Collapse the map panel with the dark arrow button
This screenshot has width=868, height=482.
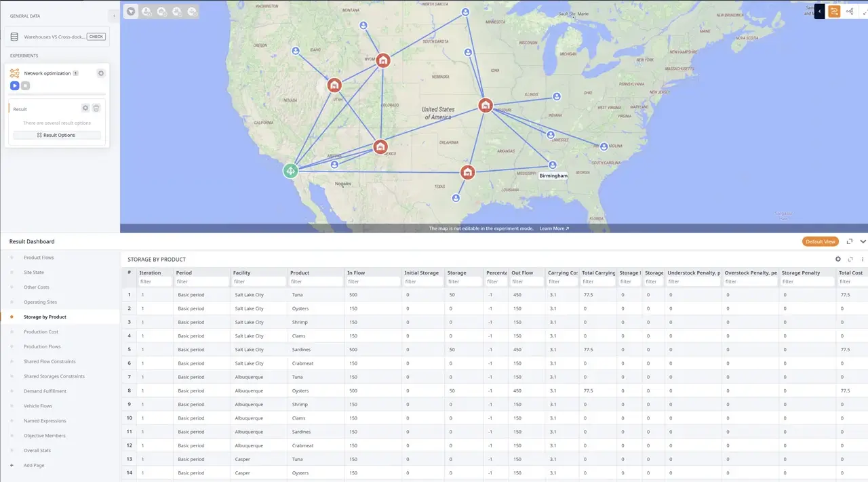click(819, 12)
